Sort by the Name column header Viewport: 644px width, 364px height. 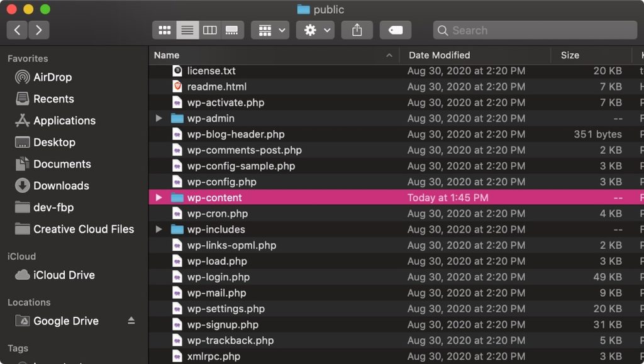click(167, 55)
